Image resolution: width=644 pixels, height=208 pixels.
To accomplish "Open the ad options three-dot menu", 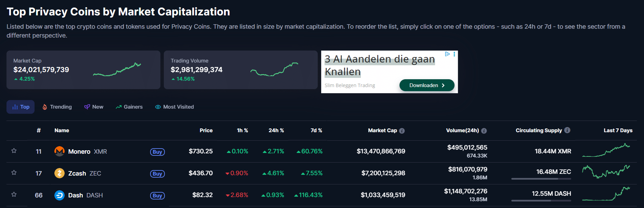I will click(x=454, y=54).
